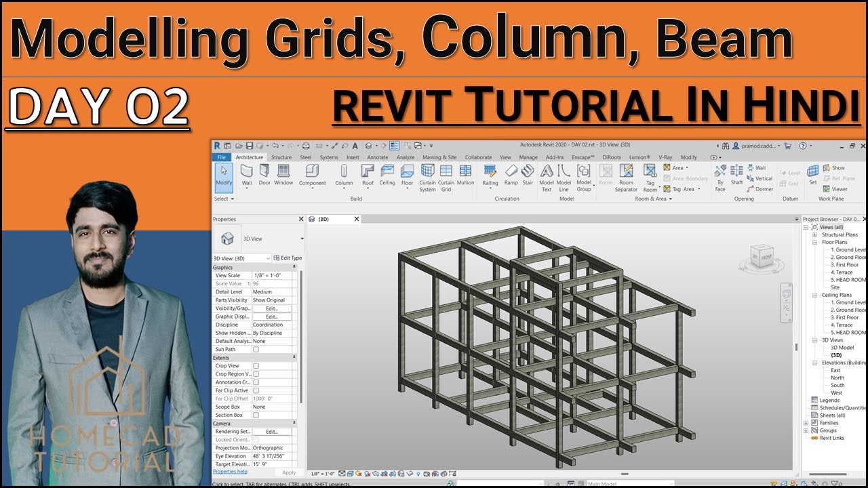Select the Mullion tool

point(465,174)
